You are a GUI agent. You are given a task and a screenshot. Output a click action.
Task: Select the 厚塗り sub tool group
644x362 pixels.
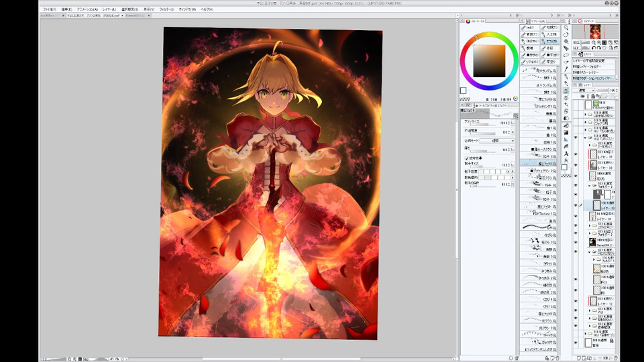(x=549, y=62)
